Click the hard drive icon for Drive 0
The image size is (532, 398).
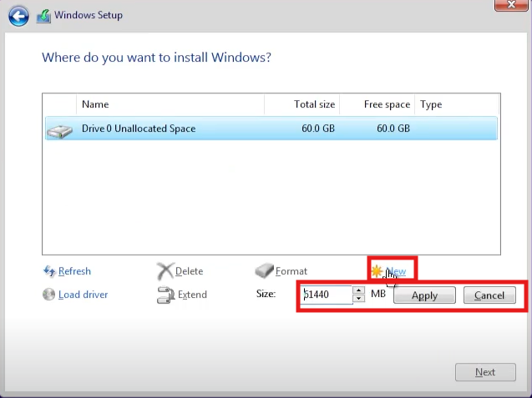coord(60,131)
